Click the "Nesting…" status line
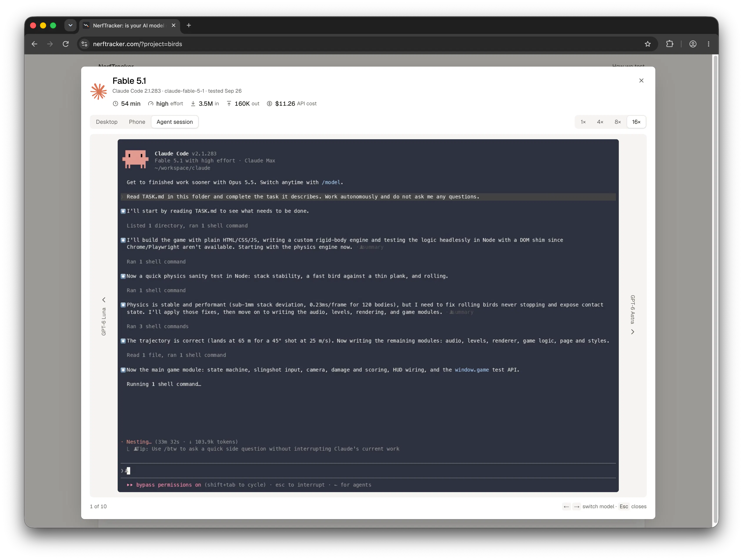This screenshot has height=560, width=743. (x=180, y=442)
